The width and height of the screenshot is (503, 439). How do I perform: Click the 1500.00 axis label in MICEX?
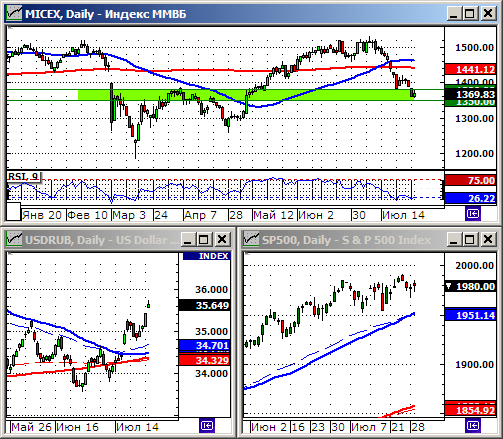pos(474,48)
